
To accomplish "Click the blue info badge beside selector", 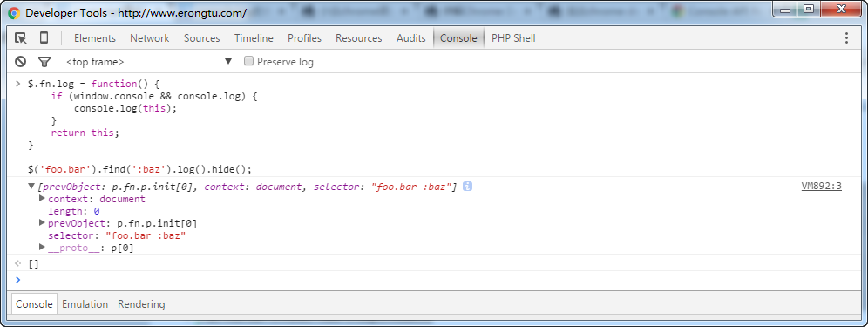I will click(x=467, y=187).
